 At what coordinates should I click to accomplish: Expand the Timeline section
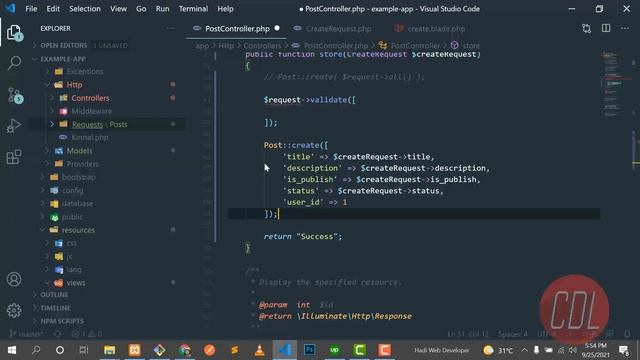point(56,308)
